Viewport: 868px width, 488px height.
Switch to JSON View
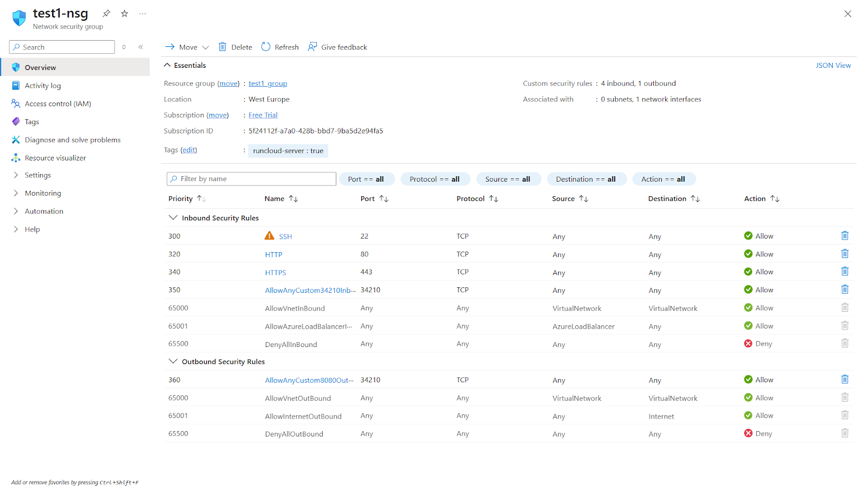pyautogui.click(x=833, y=65)
